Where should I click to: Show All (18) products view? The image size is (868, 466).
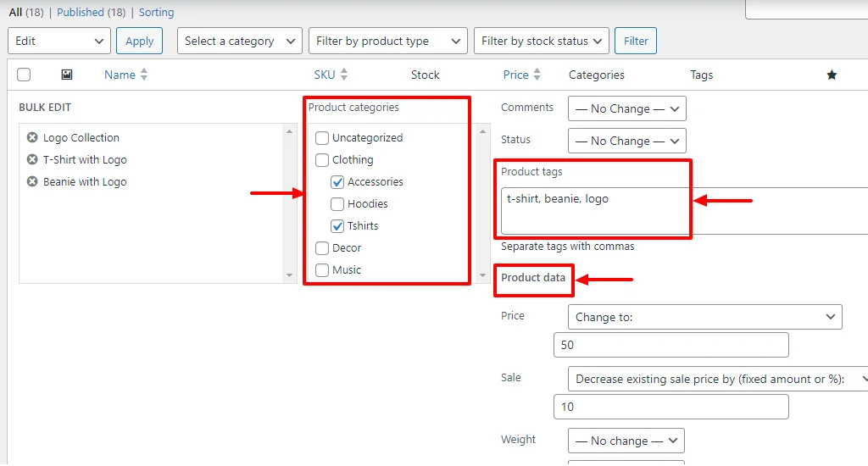pos(26,12)
